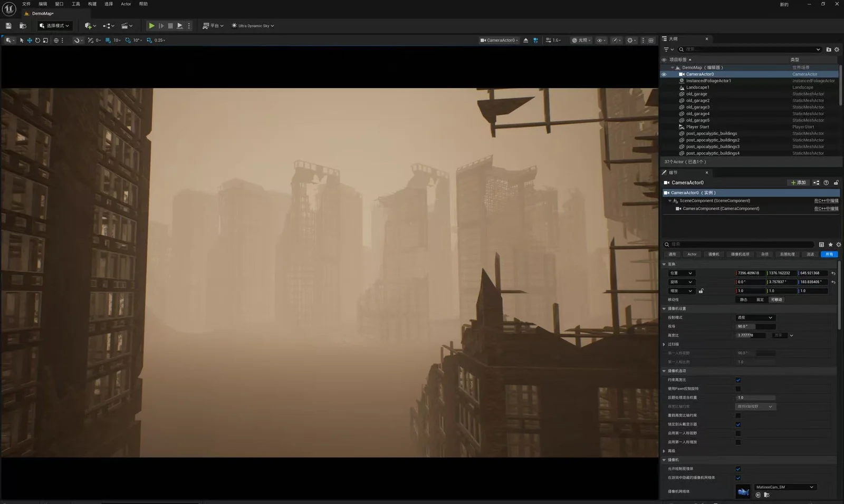Save the current level with floppy icon
This screenshot has height=504, width=844.
8,25
